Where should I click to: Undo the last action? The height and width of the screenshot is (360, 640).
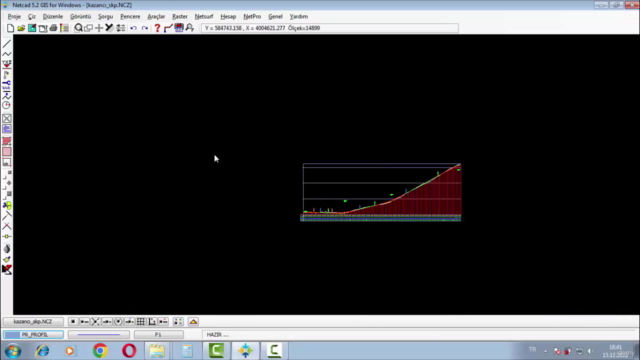coord(133,28)
